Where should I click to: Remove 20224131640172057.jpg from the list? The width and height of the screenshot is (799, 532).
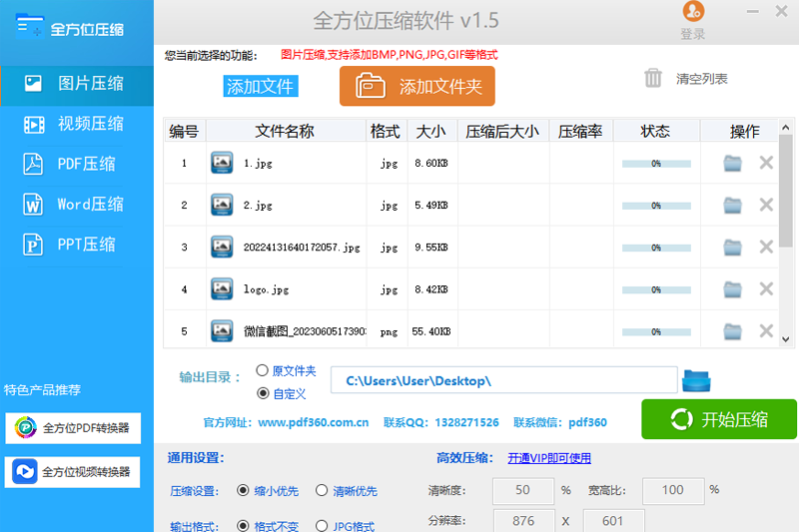[x=766, y=247]
